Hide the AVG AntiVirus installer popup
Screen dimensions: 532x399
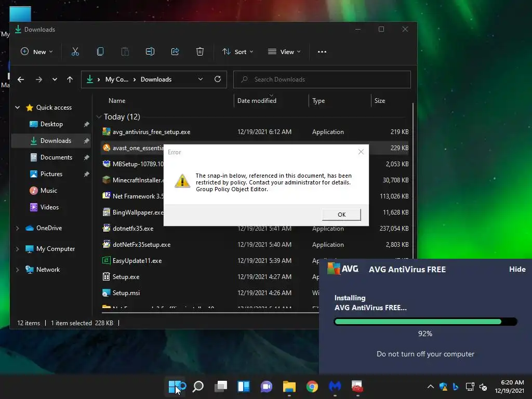pyautogui.click(x=517, y=269)
